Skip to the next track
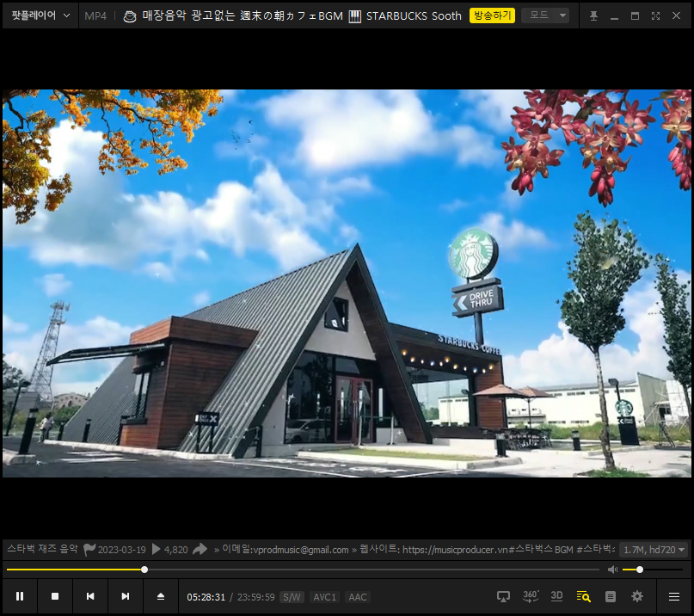This screenshot has width=694, height=616. [x=126, y=596]
